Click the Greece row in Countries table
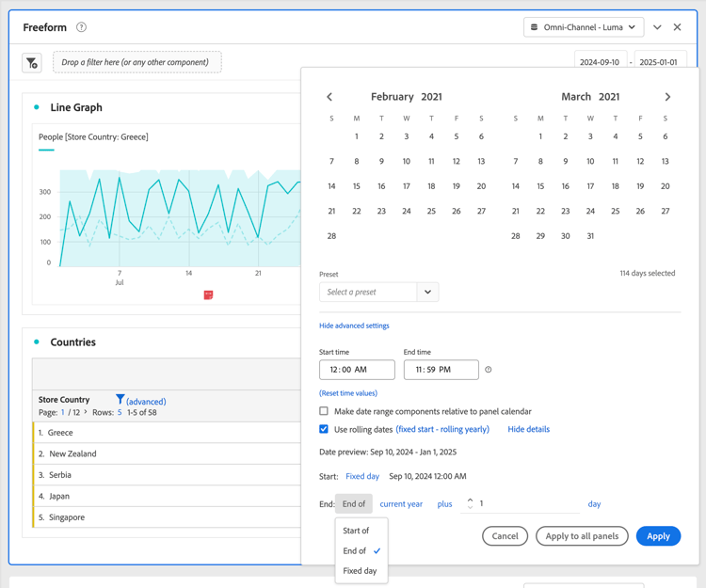 pos(167,433)
